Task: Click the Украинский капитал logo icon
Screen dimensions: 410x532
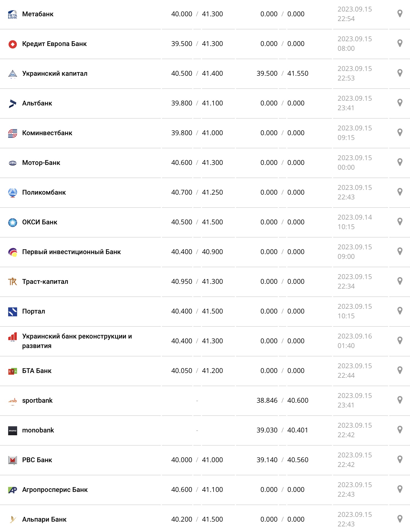Action: point(13,73)
